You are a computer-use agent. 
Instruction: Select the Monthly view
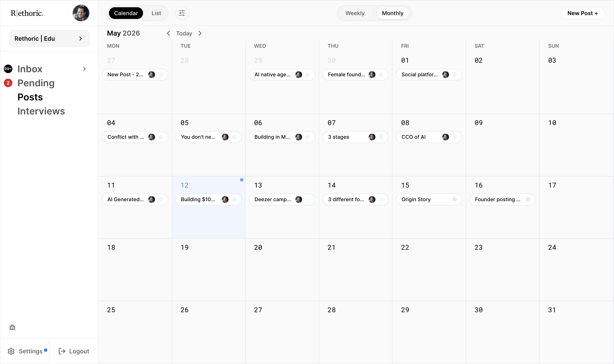pos(392,13)
